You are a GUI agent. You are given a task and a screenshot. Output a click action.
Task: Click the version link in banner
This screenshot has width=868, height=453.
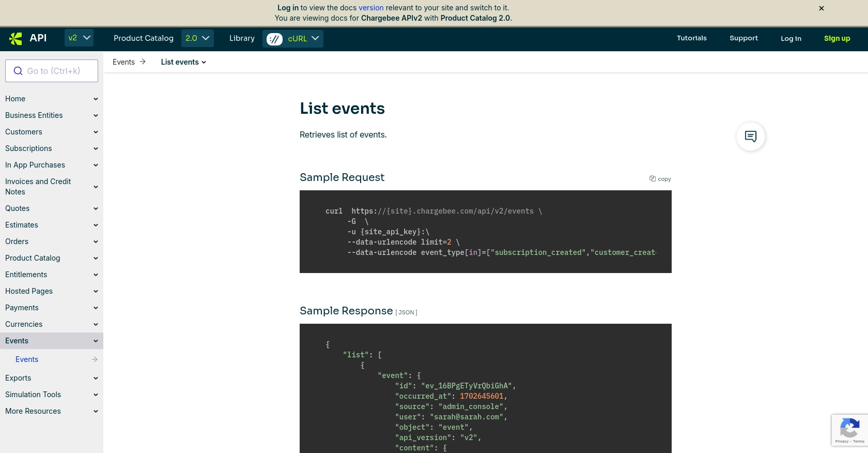(x=371, y=8)
